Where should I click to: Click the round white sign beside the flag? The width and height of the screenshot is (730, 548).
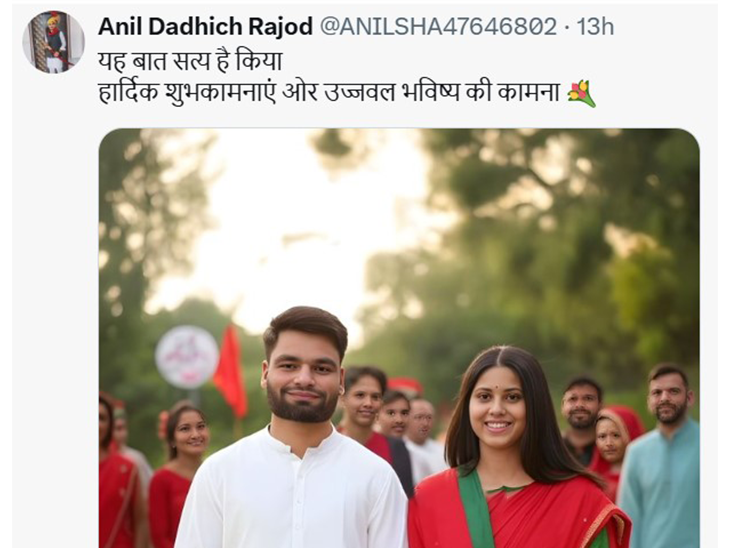click(x=187, y=357)
